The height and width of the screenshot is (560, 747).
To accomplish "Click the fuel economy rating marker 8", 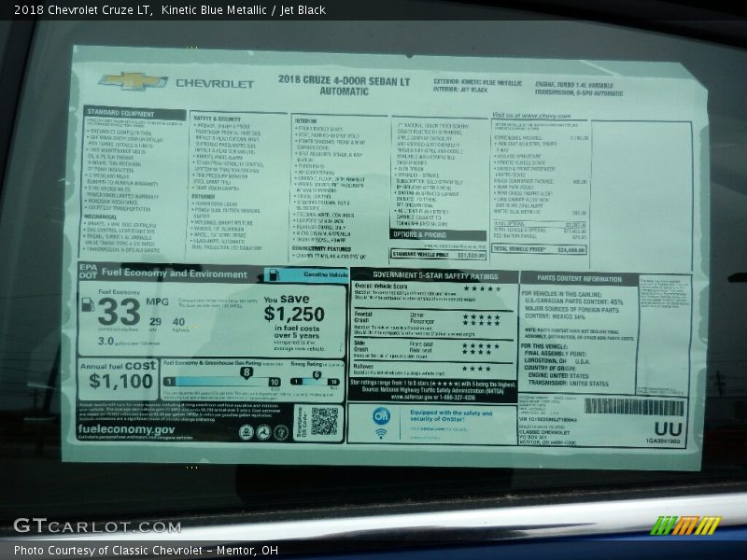I will tap(246, 372).
